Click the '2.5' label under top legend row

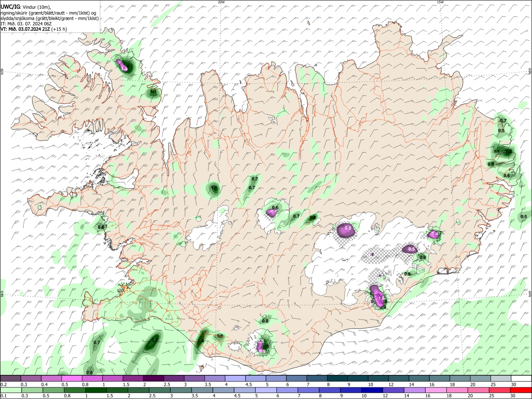tap(167, 384)
